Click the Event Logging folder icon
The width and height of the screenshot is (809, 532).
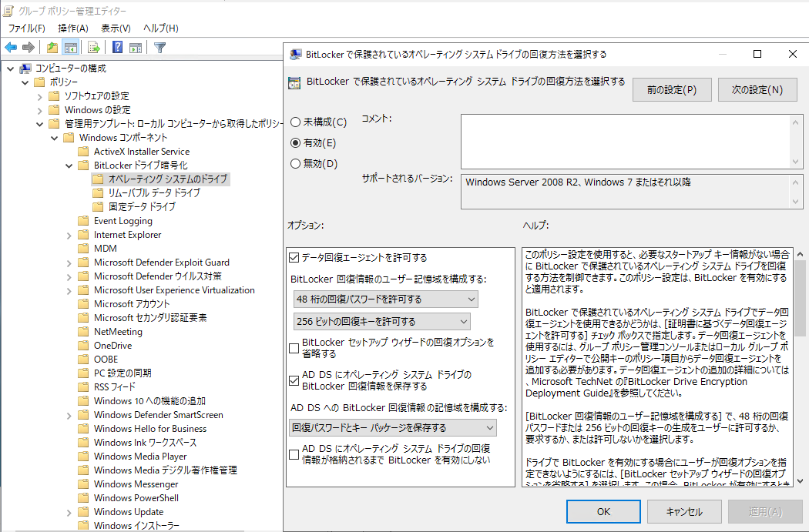(83, 221)
